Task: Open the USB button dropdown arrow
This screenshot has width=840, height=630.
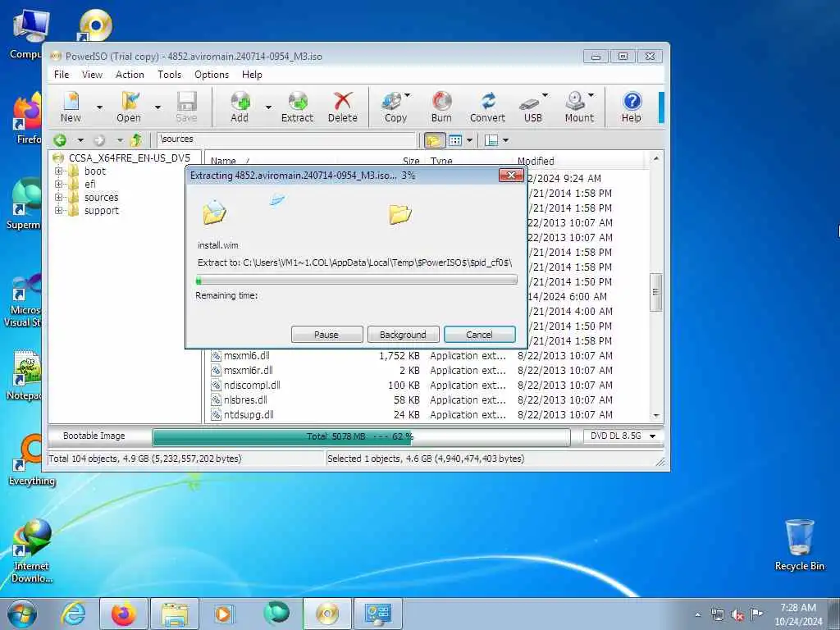Action: 545,95
